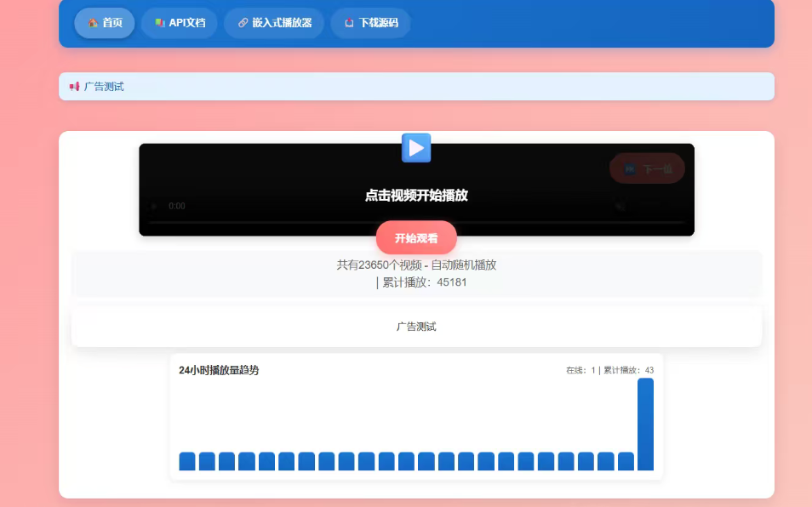The width and height of the screenshot is (812, 507).
Task: Click the chain link icon beside 嵌入式播放器
Action: pyautogui.click(x=243, y=23)
